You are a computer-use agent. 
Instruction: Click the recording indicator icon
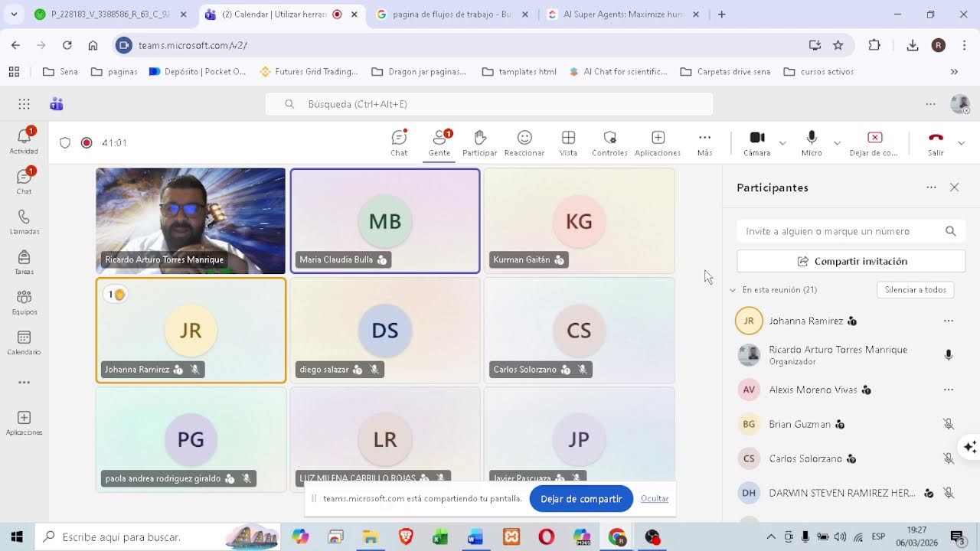pyautogui.click(x=87, y=142)
